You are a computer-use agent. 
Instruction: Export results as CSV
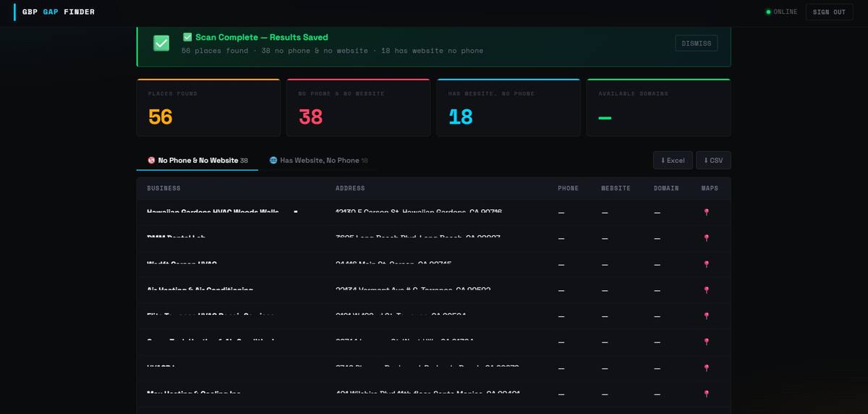point(712,160)
